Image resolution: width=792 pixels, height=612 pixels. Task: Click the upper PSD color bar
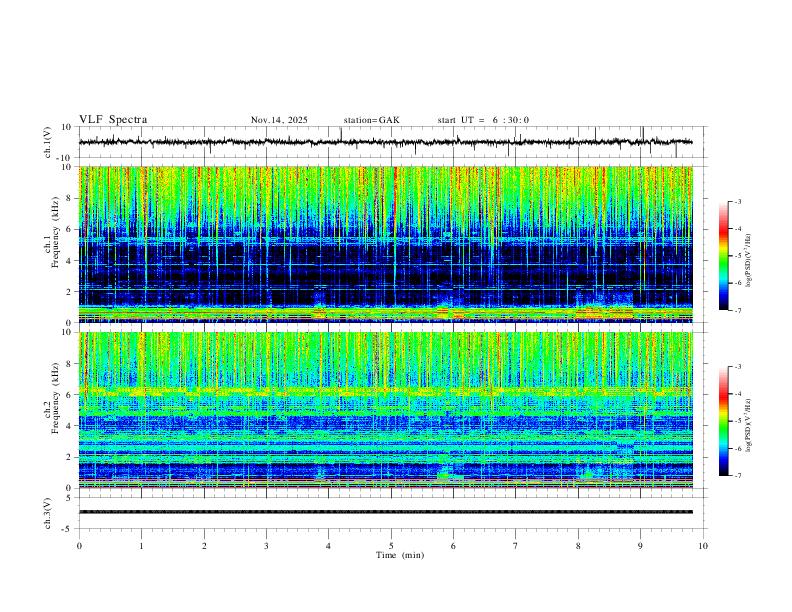tap(723, 256)
